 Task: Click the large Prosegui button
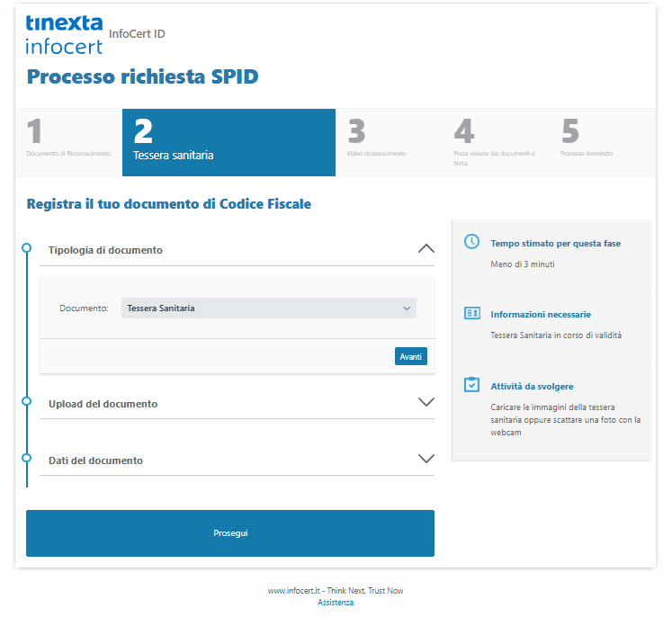click(230, 533)
